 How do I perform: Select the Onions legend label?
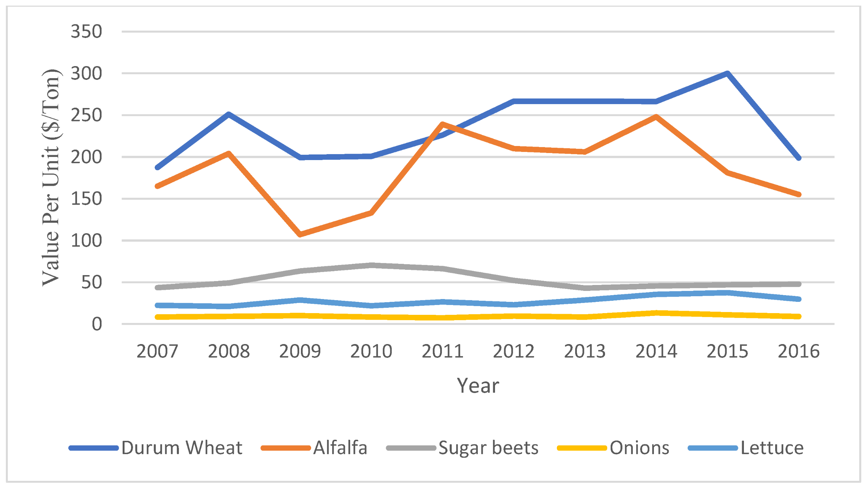[639, 448]
